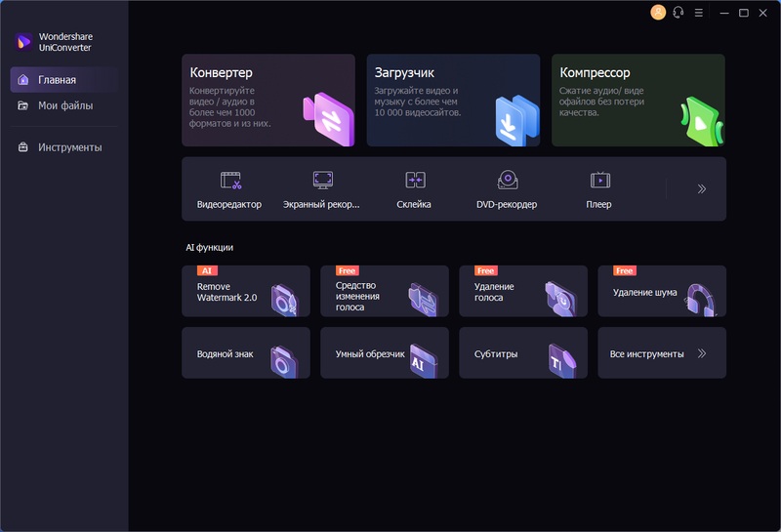This screenshot has height=532, width=781.
Task: Open the Плеер player icon
Action: click(600, 180)
